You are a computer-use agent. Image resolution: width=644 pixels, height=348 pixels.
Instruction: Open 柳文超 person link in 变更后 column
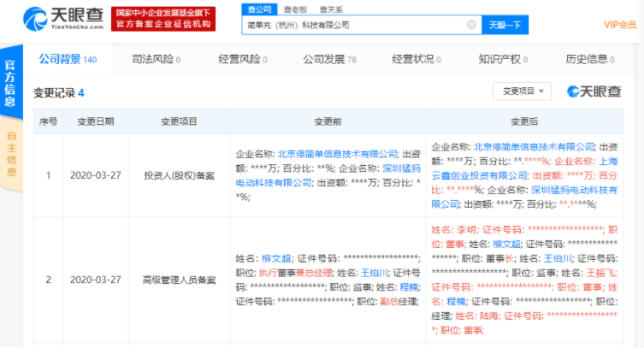[x=506, y=245]
